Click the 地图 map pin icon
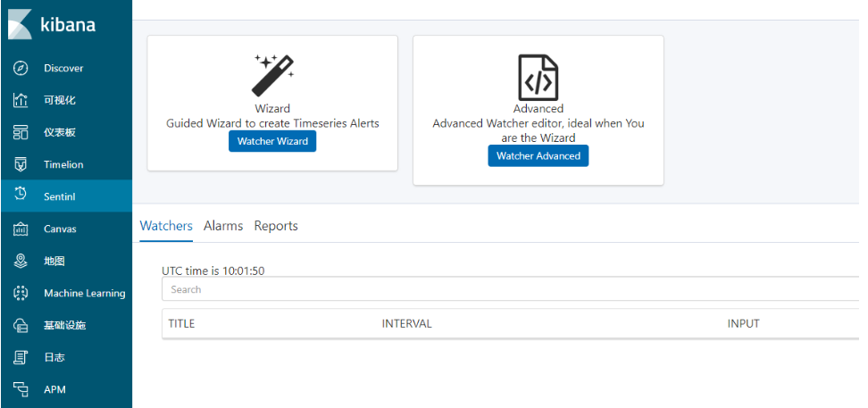This screenshot has height=408, width=868. tap(21, 261)
